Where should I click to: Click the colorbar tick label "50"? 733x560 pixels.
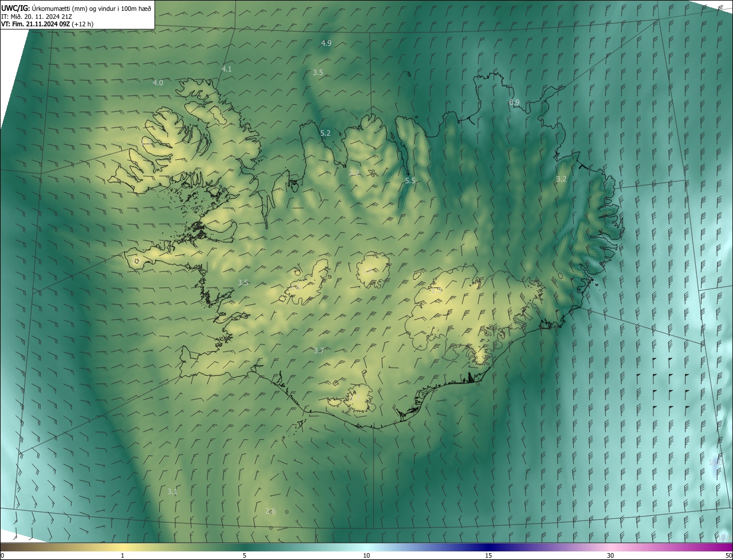728,555
